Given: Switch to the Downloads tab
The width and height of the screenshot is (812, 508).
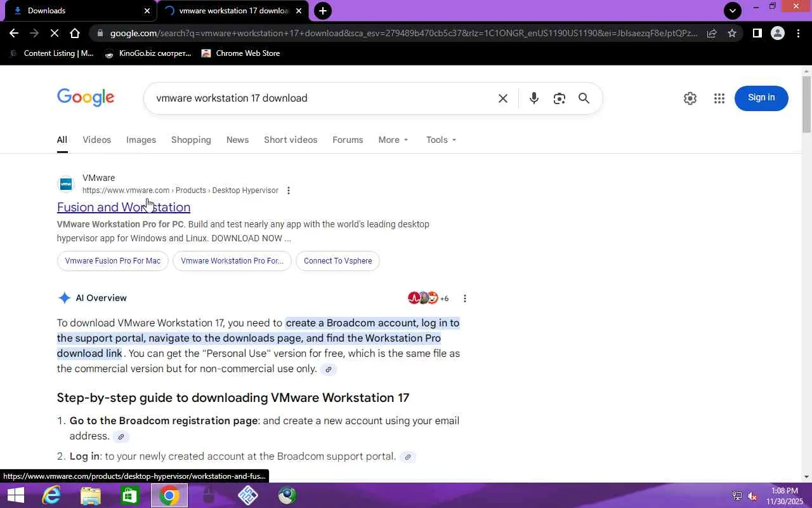Looking at the screenshot, I should pos(77,10).
